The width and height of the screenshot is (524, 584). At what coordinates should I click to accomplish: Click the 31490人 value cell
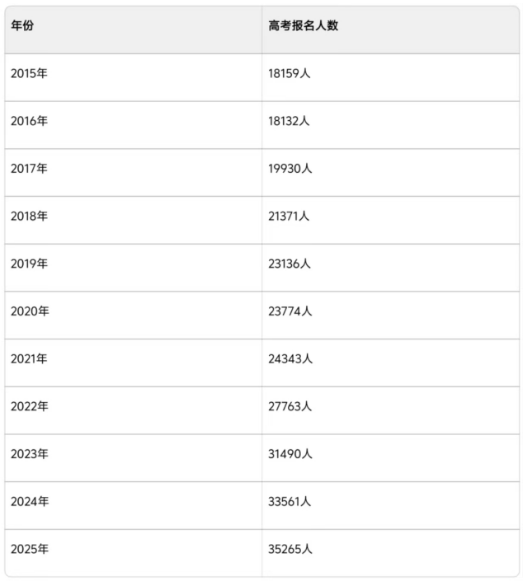290,454
